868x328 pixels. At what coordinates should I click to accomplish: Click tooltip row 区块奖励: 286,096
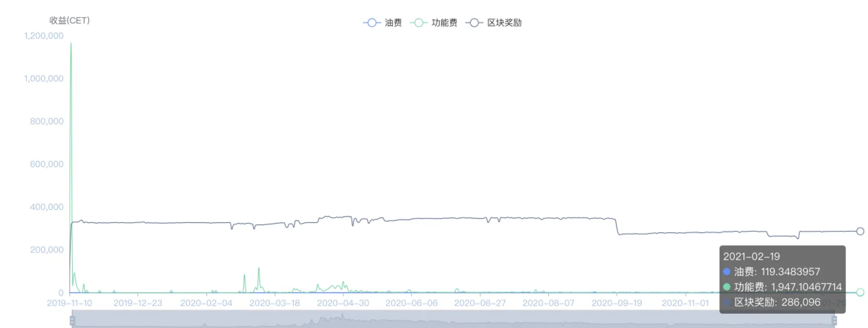[x=771, y=302]
